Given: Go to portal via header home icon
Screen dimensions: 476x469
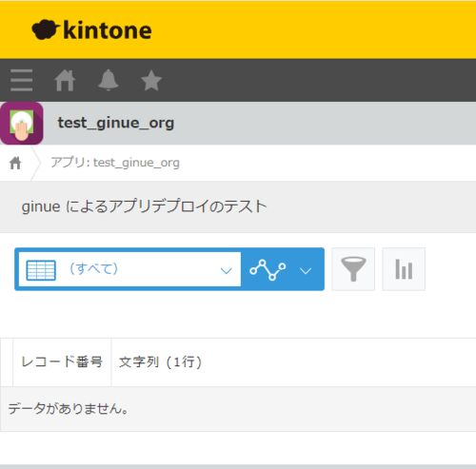Looking at the screenshot, I should [x=65, y=80].
